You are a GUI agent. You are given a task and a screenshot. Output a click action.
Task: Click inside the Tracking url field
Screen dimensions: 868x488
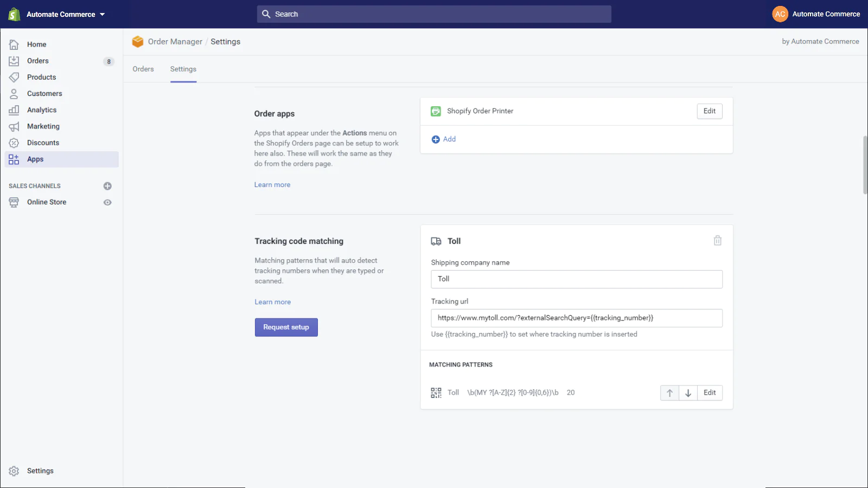click(576, 318)
